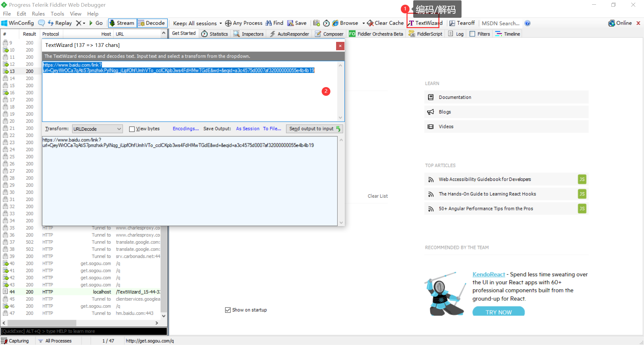Open the Edit menu
This screenshot has width=644, height=345.
tap(21, 14)
